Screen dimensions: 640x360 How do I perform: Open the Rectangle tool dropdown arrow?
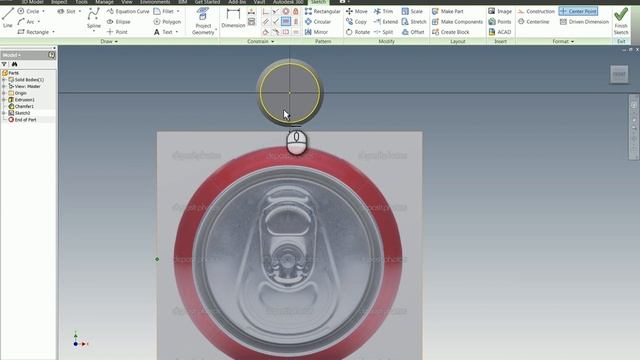pyautogui.click(x=53, y=32)
